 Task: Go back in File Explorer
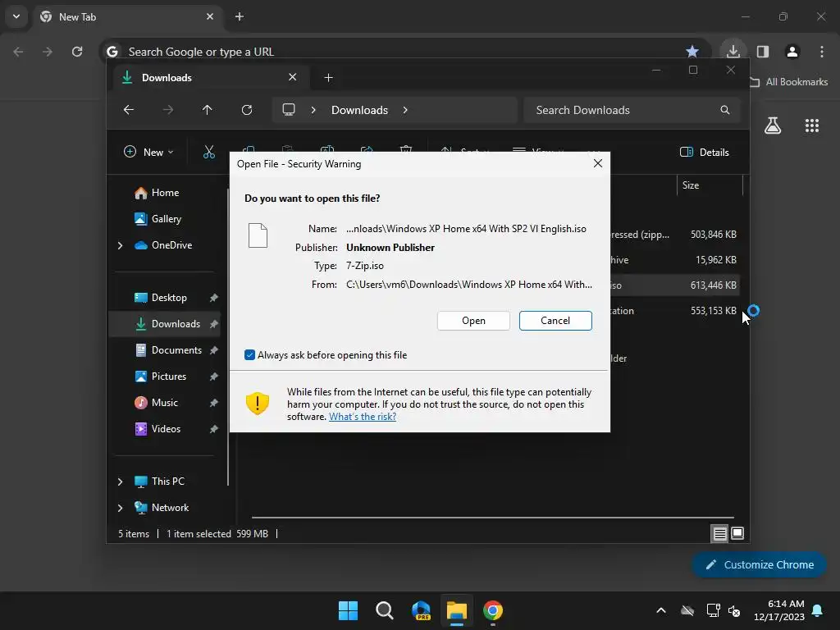click(x=129, y=110)
